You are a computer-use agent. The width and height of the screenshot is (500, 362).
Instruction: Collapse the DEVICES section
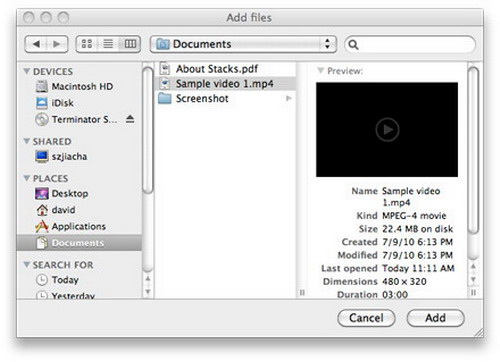click(x=27, y=71)
